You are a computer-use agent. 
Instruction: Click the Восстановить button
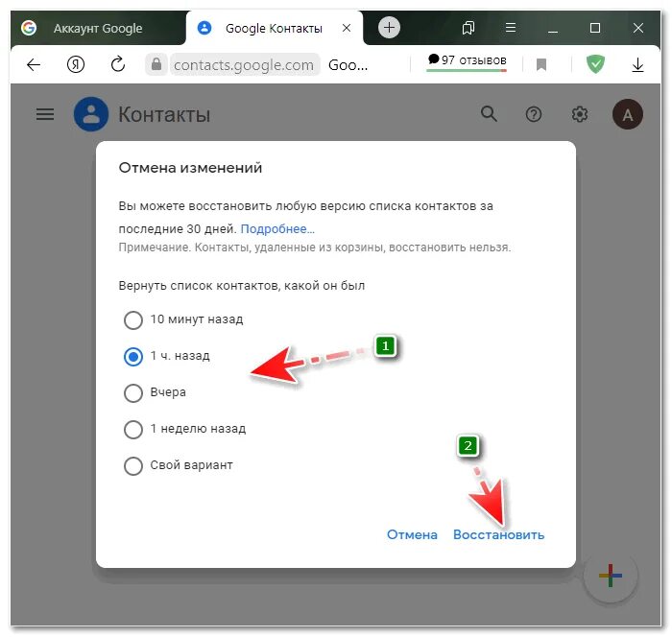tap(498, 534)
